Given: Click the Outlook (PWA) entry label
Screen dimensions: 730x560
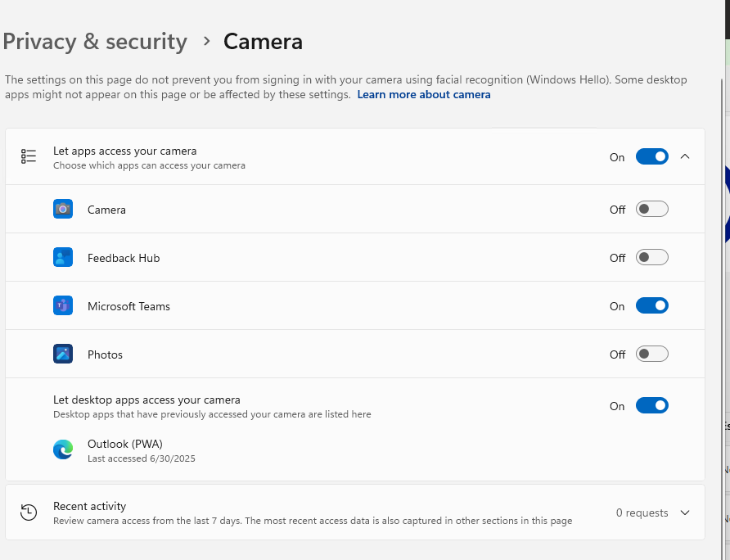Looking at the screenshot, I should tap(125, 444).
